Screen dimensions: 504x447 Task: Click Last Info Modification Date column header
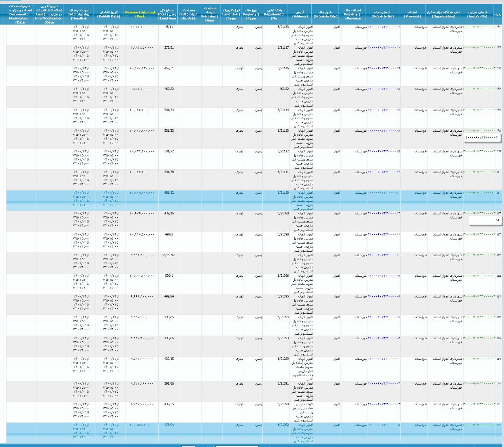coord(49,14)
